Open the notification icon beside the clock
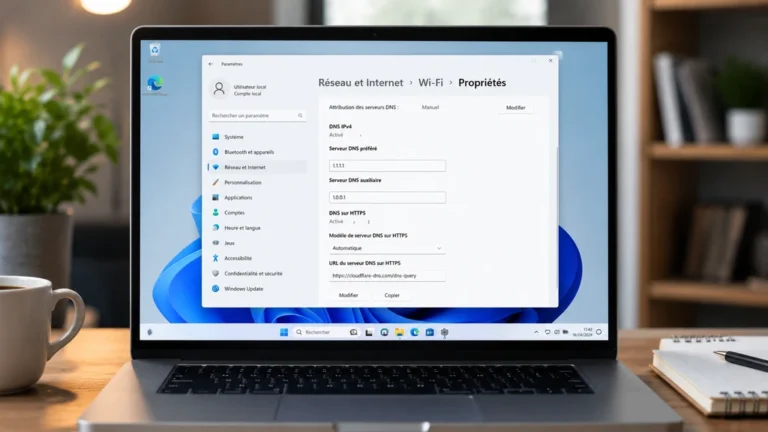Viewport: 768px width, 432px height. click(599, 332)
